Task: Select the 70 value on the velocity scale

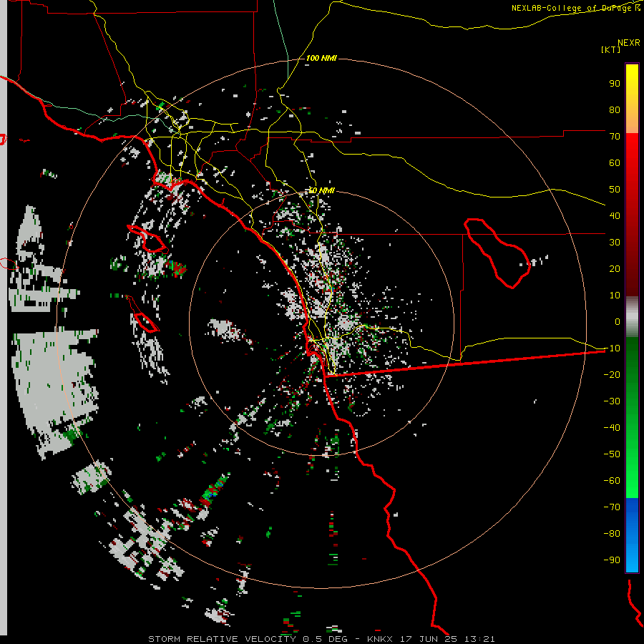Action: [x=615, y=137]
